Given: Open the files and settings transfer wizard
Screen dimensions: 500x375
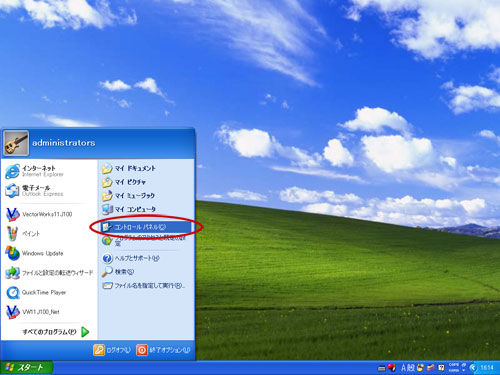Looking at the screenshot, I should click(49, 273).
